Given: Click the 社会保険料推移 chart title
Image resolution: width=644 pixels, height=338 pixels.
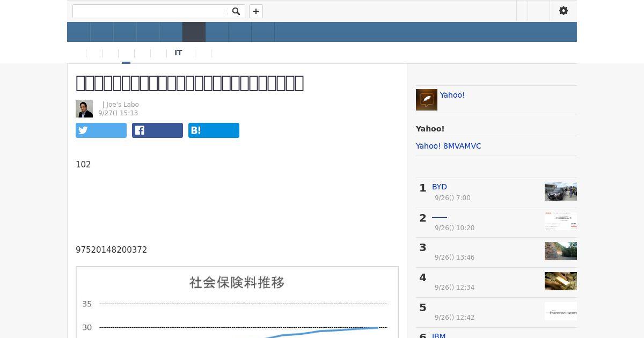Looking at the screenshot, I should [x=237, y=283].
